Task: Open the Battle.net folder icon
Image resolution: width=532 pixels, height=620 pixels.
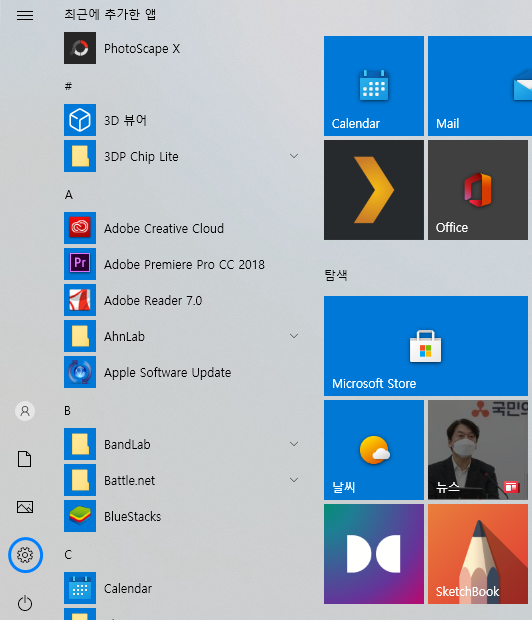Action: [x=80, y=480]
